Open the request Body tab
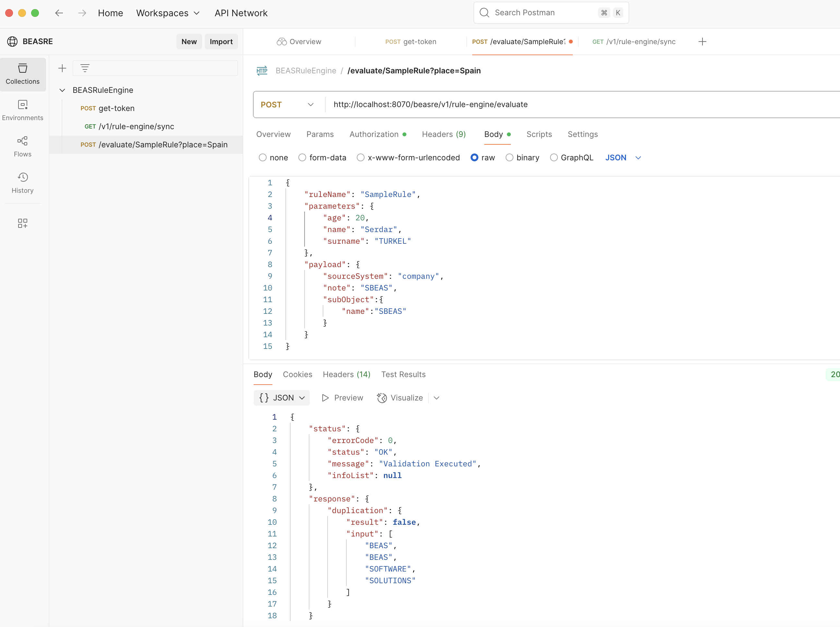Image resolution: width=840 pixels, height=627 pixels. (x=497, y=134)
